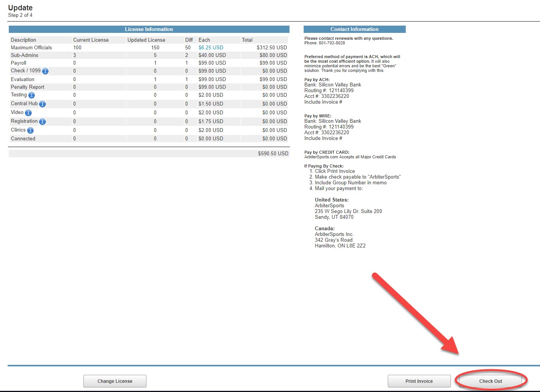Click the License Information header bar
The image size is (540, 392).
click(149, 29)
